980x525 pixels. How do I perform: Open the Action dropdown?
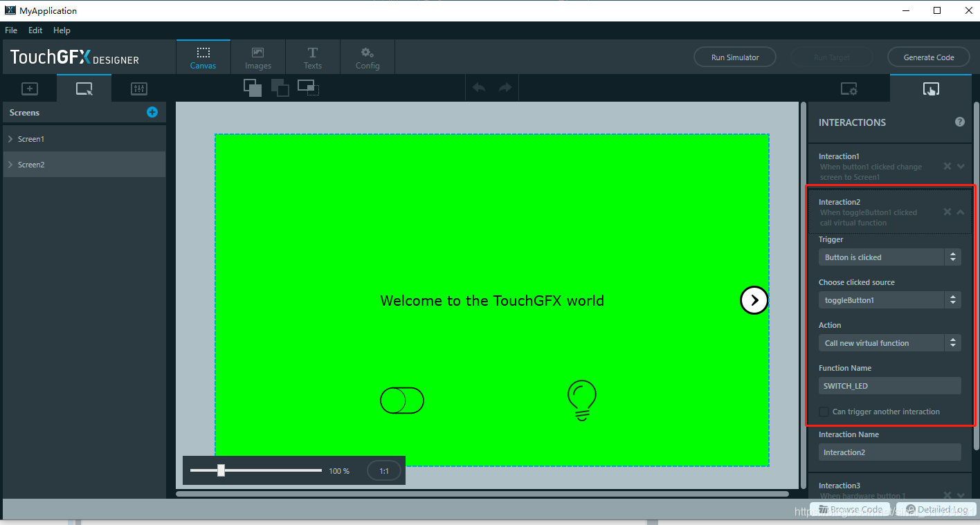tap(889, 343)
